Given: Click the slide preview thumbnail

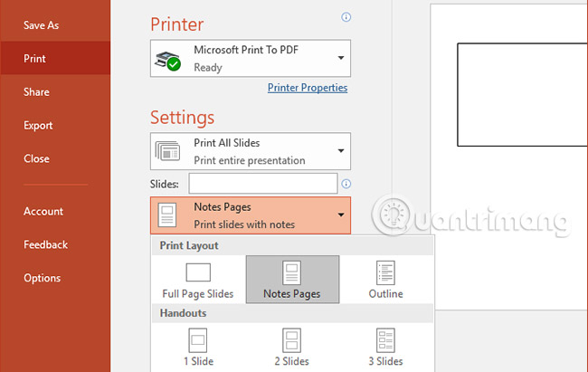Looking at the screenshot, I should tap(522, 95).
